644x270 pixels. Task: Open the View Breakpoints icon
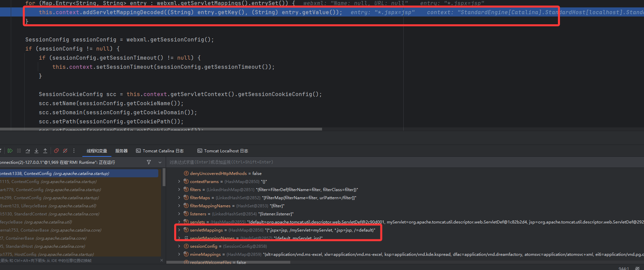pos(56,151)
